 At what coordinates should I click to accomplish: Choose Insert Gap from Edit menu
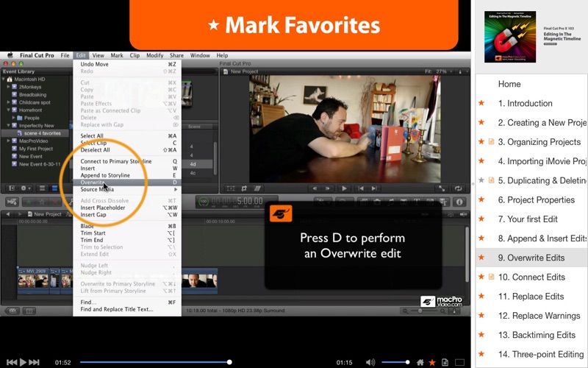point(127,215)
